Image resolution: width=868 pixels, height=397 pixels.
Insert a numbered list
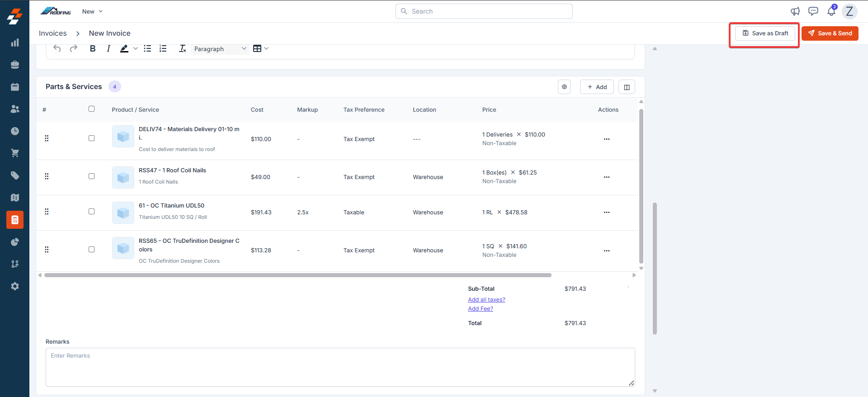point(163,48)
